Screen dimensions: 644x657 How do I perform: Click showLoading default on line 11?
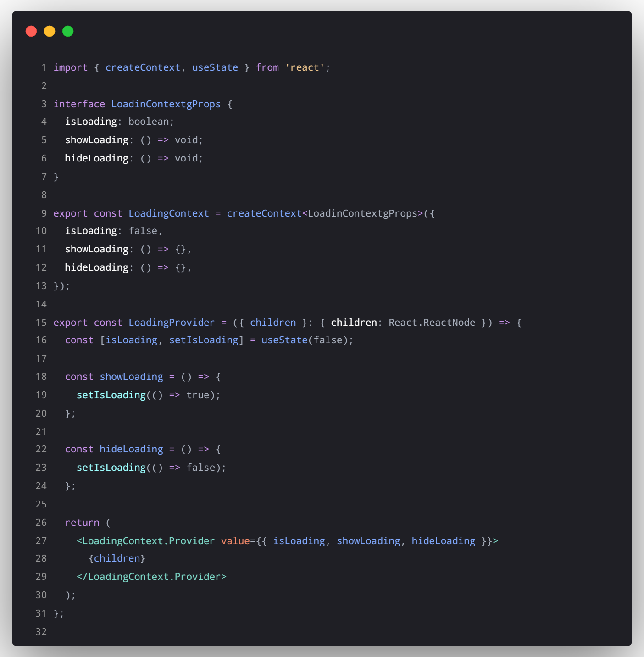[96, 249]
